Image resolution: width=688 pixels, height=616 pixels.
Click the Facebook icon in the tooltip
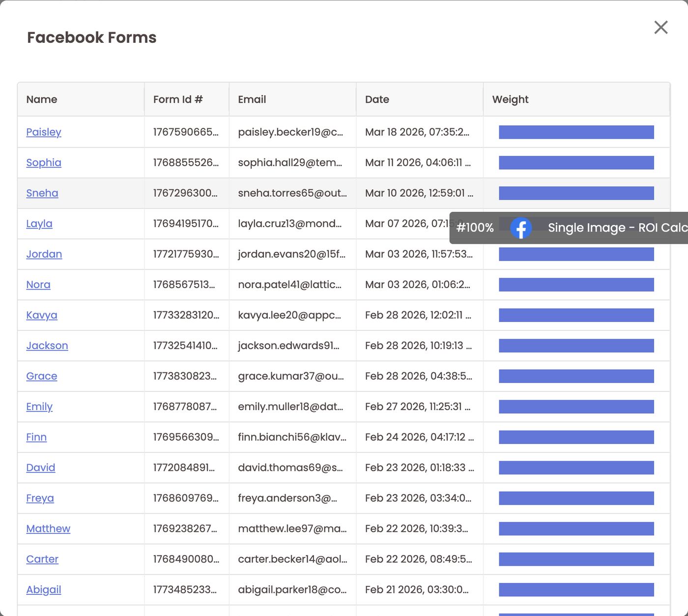click(521, 228)
